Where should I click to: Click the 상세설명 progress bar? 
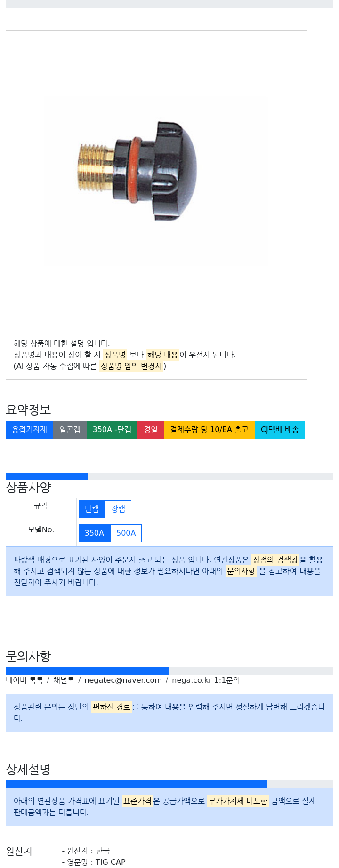click(x=169, y=784)
